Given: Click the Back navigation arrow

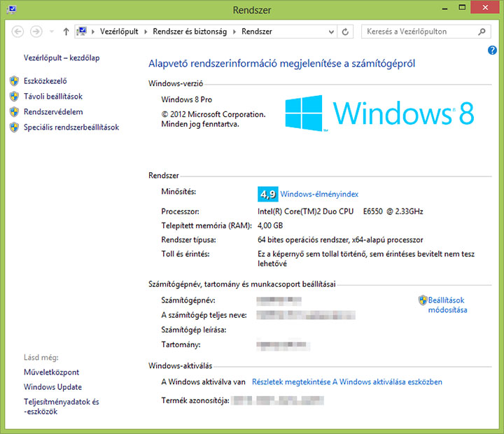Looking at the screenshot, I should pyautogui.click(x=18, y=31).
